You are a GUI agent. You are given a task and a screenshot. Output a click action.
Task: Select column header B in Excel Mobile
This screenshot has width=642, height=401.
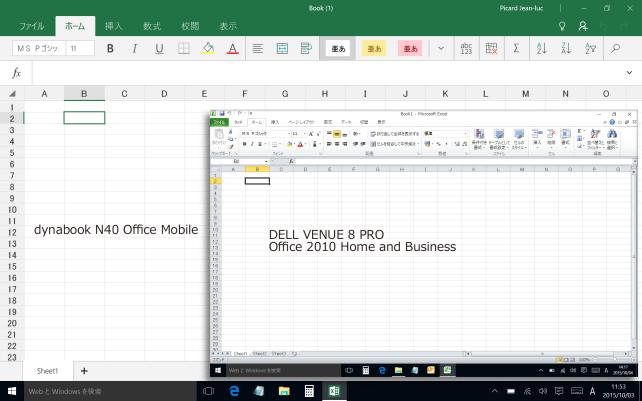[84, 94]
